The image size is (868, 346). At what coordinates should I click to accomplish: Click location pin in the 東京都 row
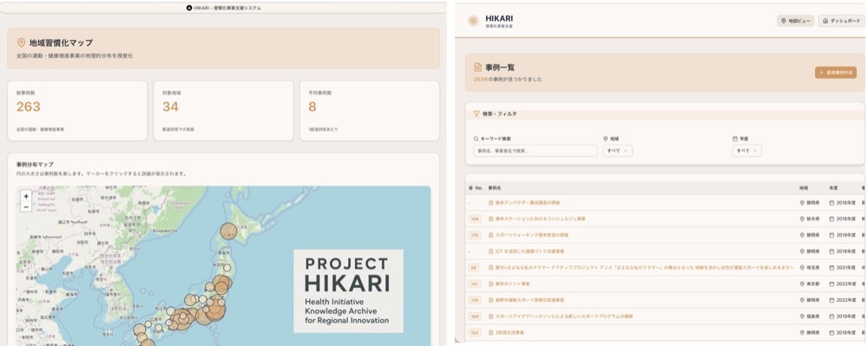coord(802,284)
